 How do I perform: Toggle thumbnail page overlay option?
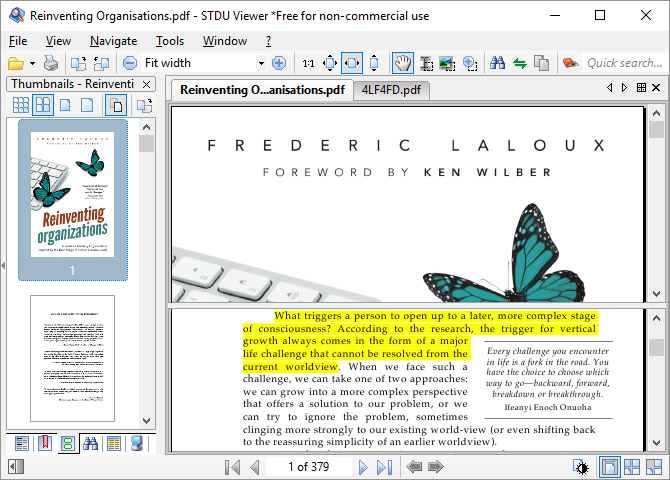point(116,105)
